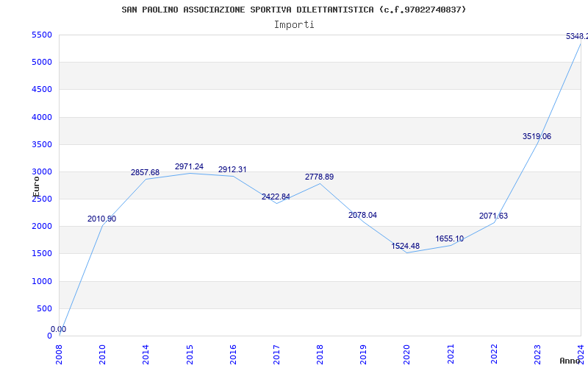Select the 2010.90 data label
588x368 pixels.
tap(101, 219)
